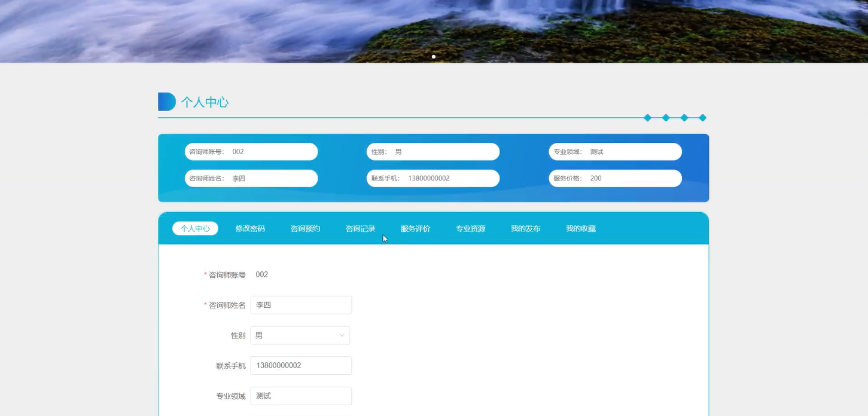Image resolution: width=868 pixels, height=416 pixels.
Task: Click the 专业领域 测试 summary pill
Action: click(x=615, y=152)
